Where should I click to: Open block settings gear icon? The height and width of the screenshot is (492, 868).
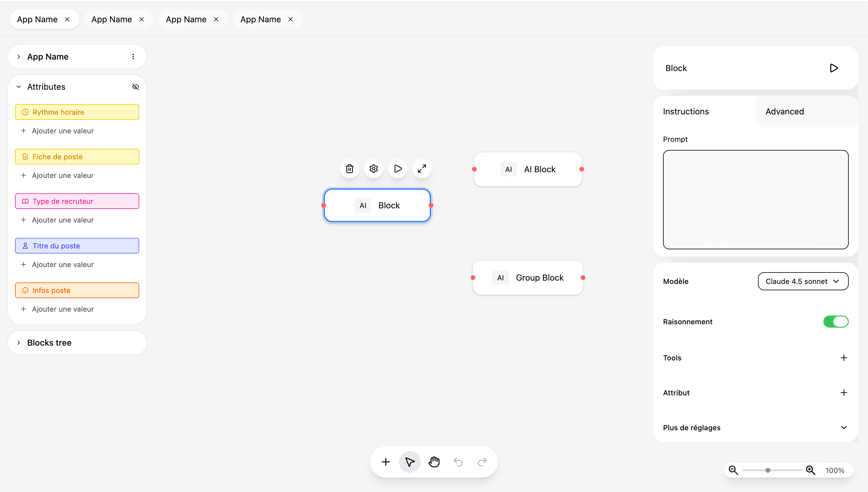[373, 169]
